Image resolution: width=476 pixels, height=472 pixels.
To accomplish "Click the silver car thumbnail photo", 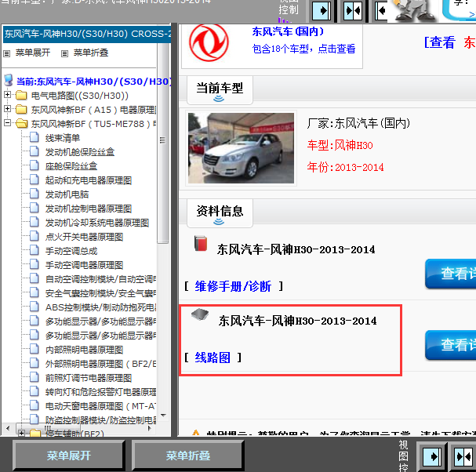I will click(241, 148).
